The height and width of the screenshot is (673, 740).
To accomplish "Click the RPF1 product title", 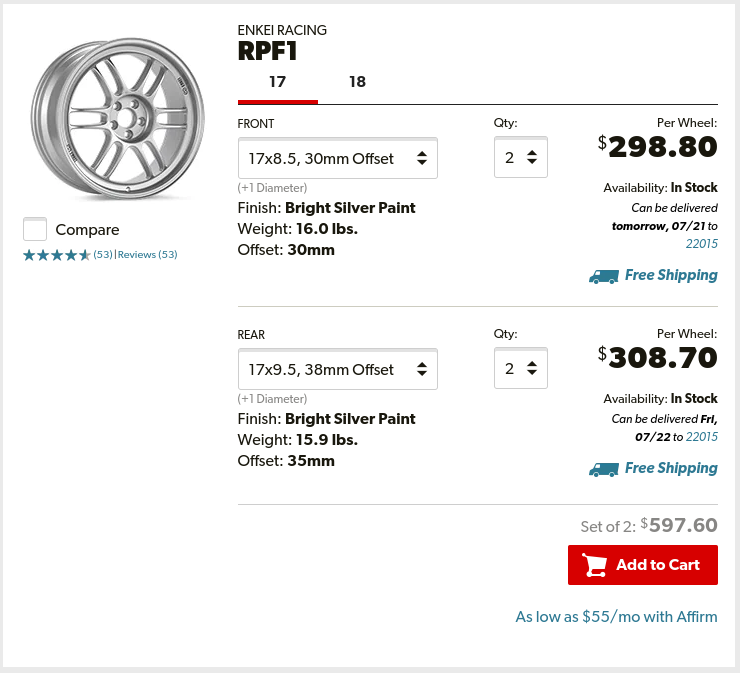I will pos(267,51).
